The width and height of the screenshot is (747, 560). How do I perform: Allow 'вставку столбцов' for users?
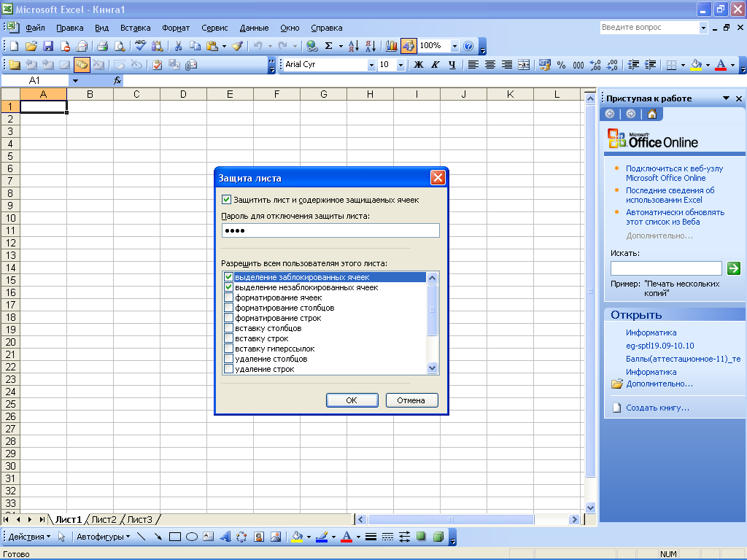(x=228, y=328)
